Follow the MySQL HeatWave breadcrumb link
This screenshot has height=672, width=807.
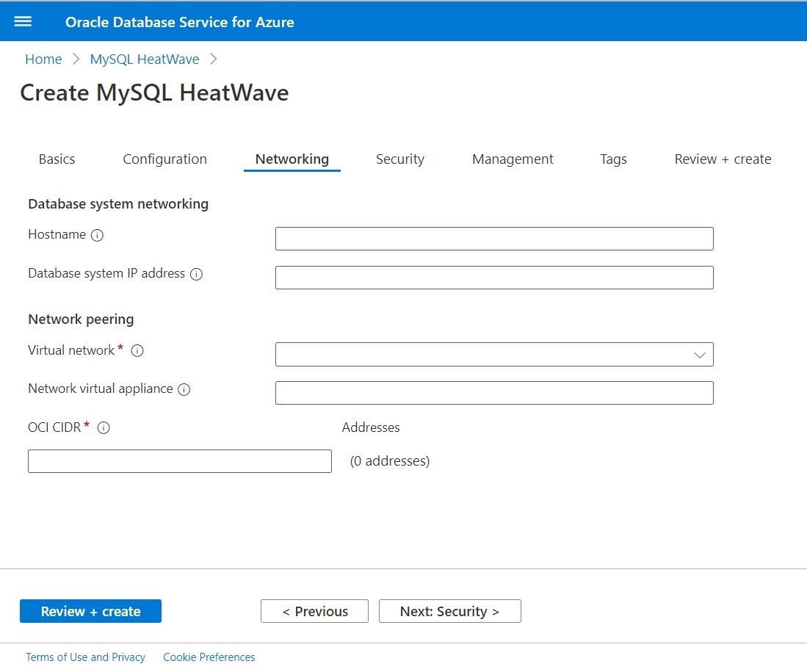[x=145, y=59]
